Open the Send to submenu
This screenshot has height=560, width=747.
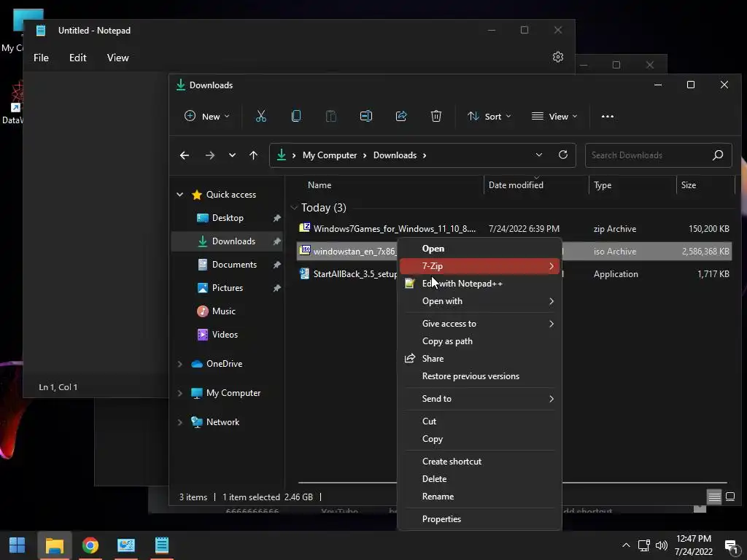tap(480, 399)
